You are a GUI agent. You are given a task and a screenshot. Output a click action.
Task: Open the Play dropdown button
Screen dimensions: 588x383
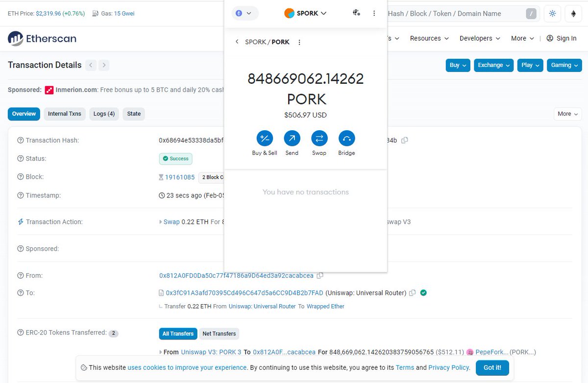[x=530, y=65]
